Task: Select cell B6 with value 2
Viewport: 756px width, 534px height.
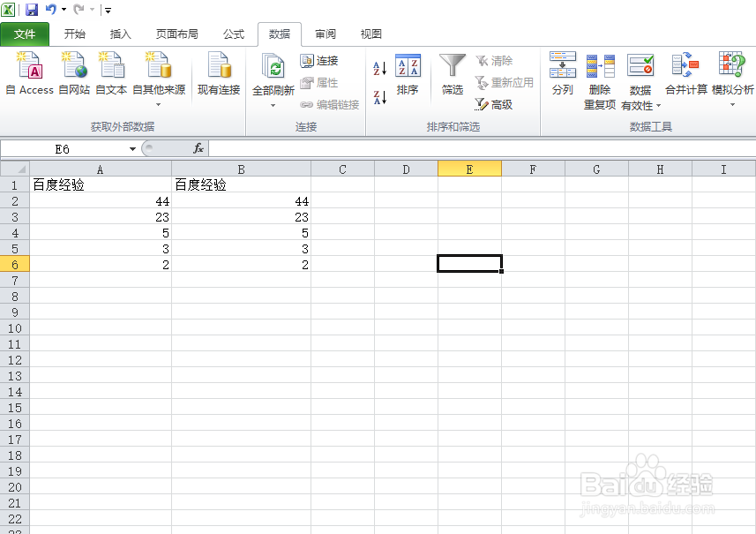Action: coord(241,264)
